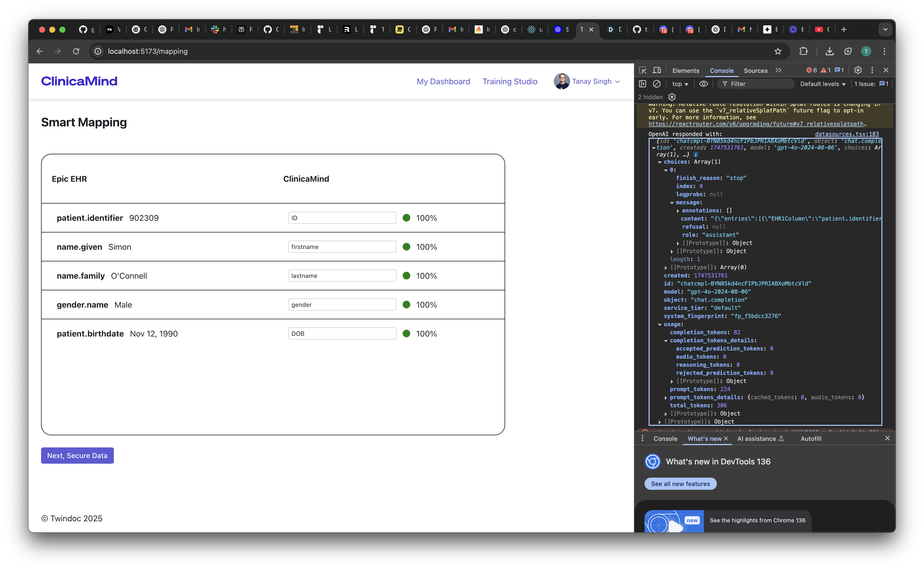Open the browser extensions puzzle icon
This screenshot has height=570, width=924.
tap(804, 51)
